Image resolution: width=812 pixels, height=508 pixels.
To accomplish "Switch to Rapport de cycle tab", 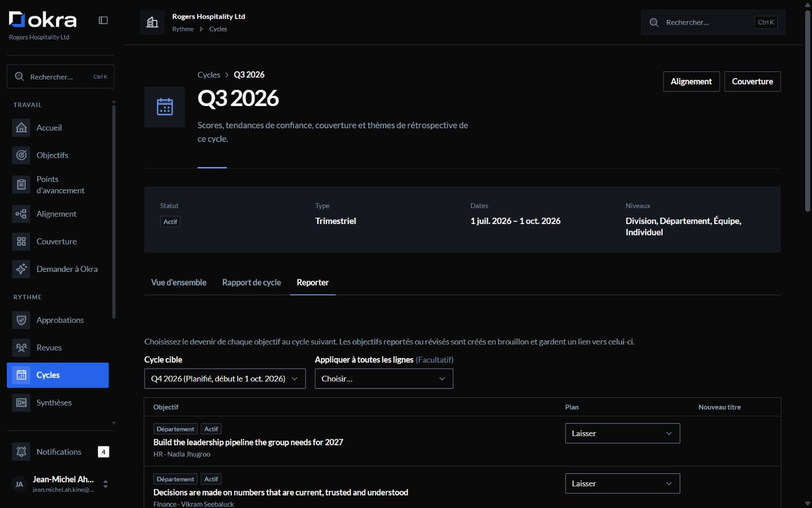I will tap(251, 282).
